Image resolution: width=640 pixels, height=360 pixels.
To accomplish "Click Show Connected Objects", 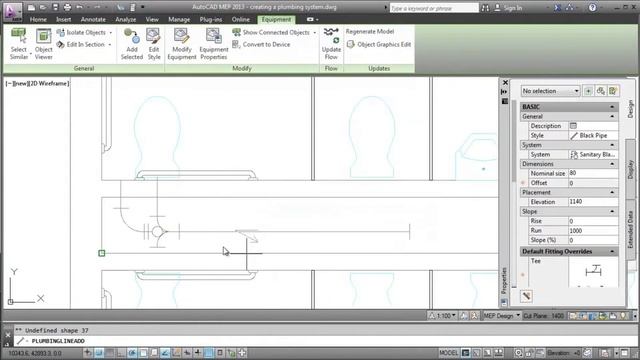I will pos(271,32).
